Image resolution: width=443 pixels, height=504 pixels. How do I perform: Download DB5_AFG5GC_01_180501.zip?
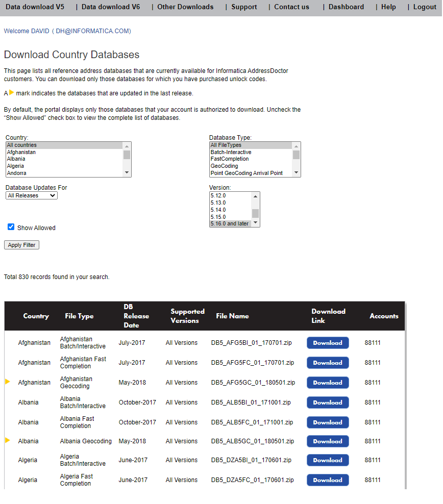click(x=327, y=382)
